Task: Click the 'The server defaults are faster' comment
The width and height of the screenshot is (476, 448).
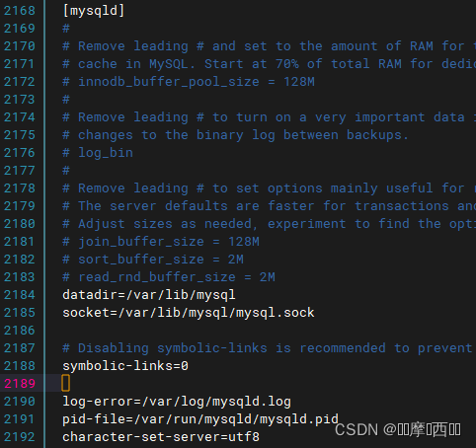Action: 269,206
